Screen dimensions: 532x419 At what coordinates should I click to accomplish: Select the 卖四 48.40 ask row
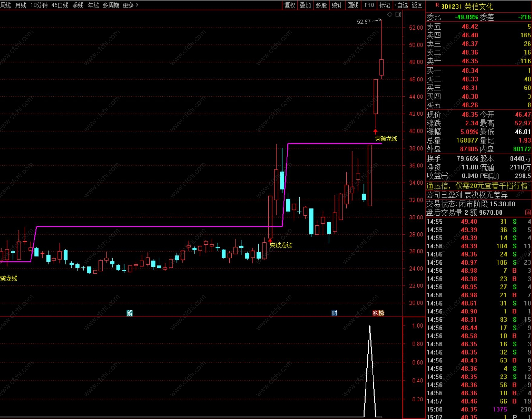point(478,35)
